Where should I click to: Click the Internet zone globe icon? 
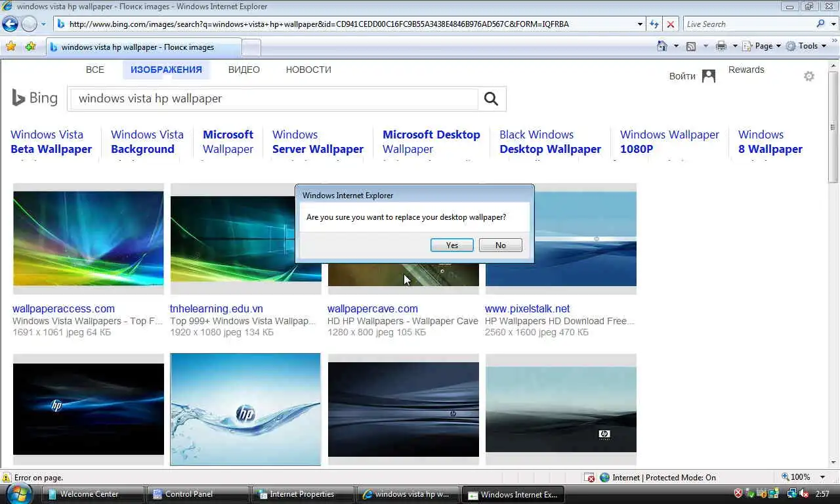point(605,478)
